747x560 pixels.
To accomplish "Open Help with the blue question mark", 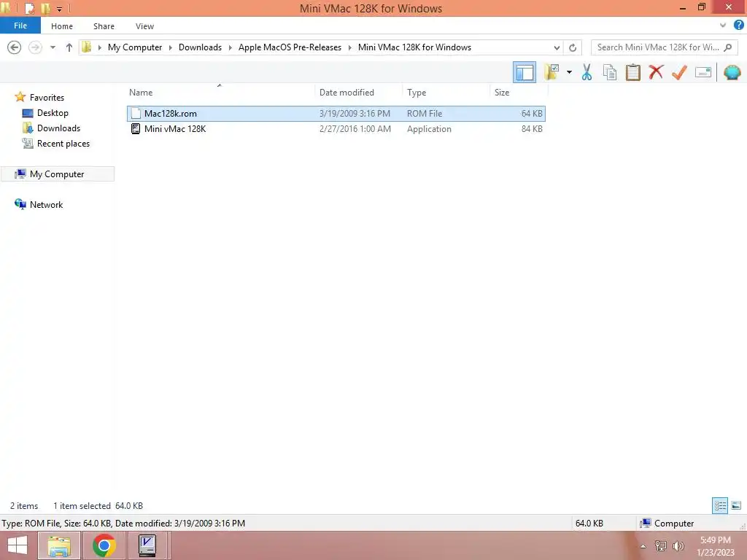I will [x=738, y=26].
